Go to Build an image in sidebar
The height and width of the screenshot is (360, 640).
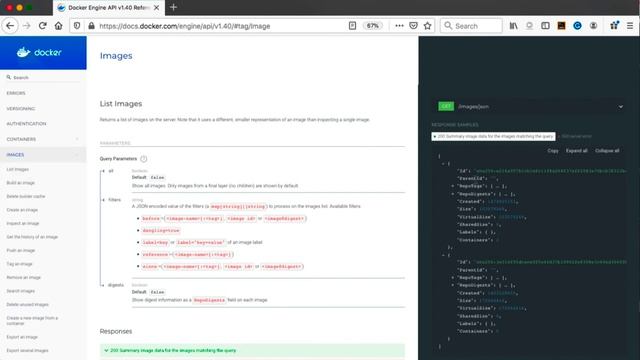(x=20, y=183)
